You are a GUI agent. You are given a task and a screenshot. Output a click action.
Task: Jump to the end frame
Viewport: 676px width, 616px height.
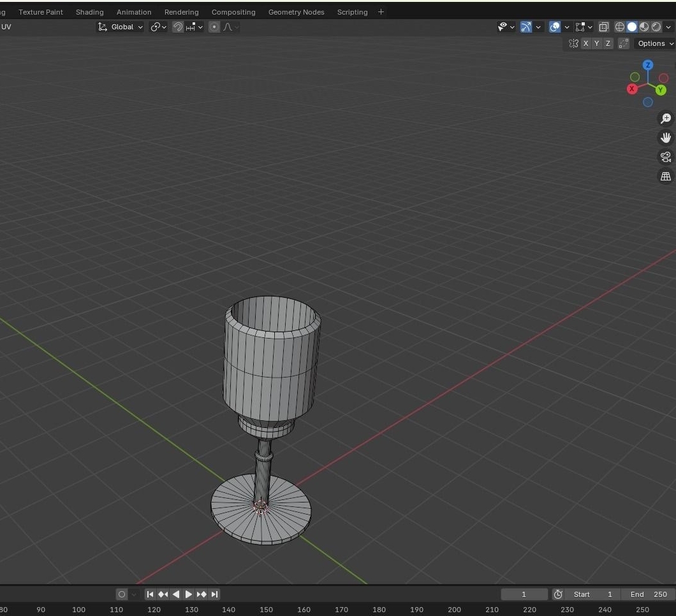pos(214,594)
